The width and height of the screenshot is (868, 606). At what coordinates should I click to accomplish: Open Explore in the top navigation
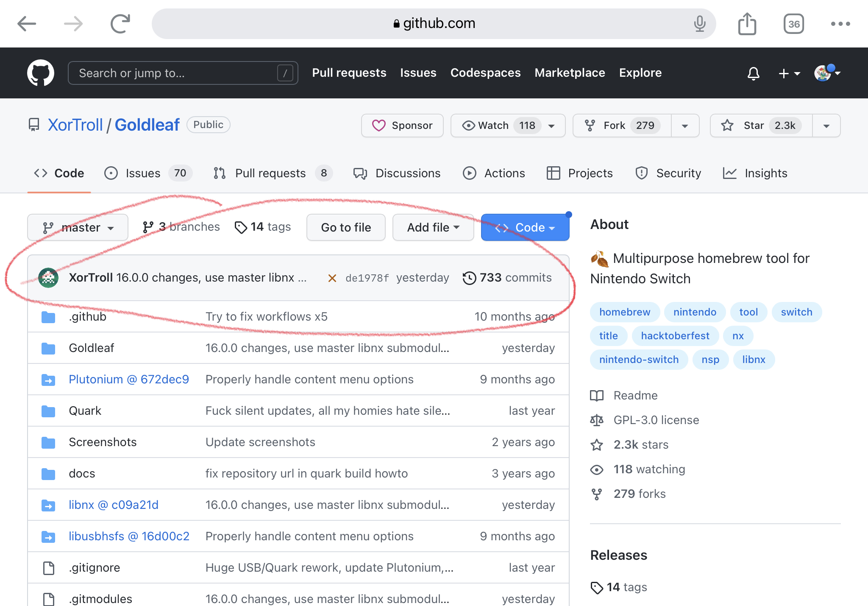(x=640, y=73)
